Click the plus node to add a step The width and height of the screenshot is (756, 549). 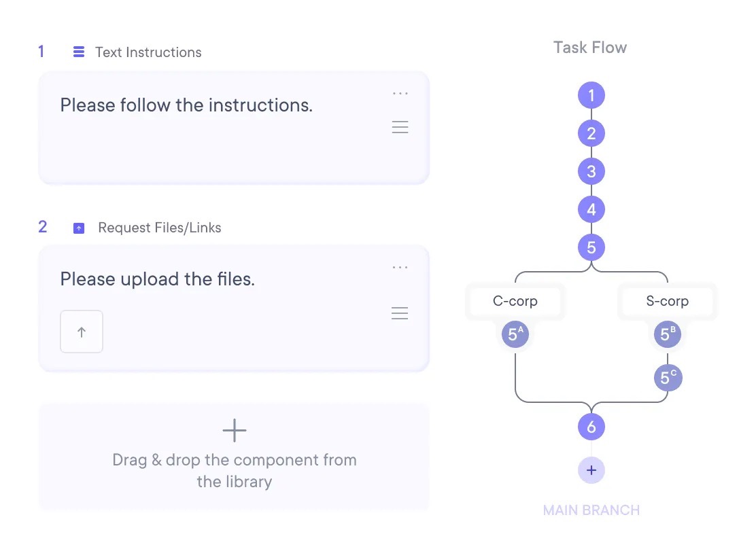591,470
